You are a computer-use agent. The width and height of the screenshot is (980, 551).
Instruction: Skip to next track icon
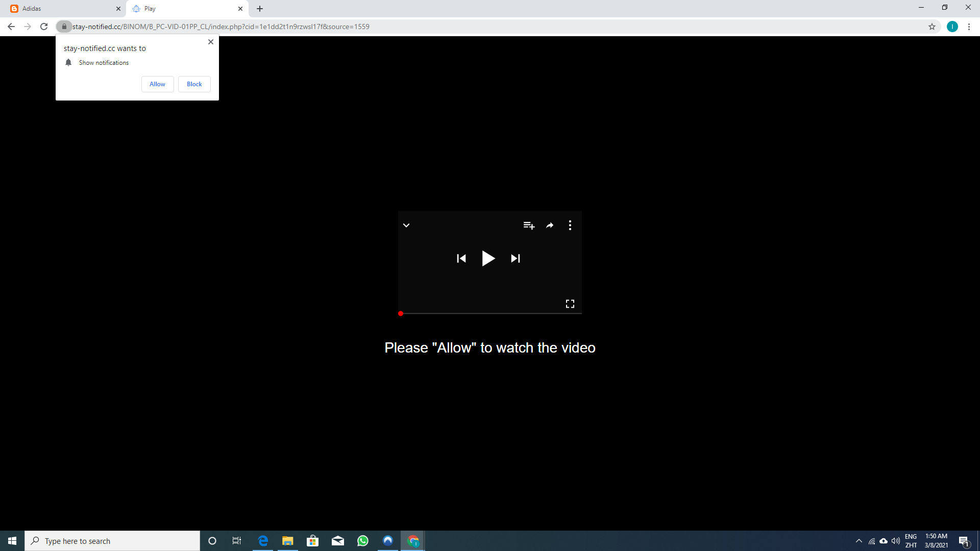coord(516,259)
